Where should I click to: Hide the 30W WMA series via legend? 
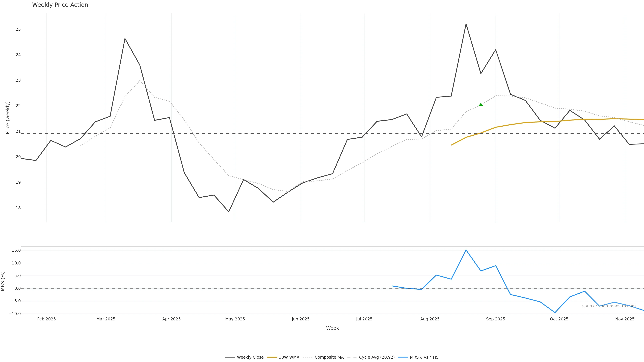click(289, 357)
